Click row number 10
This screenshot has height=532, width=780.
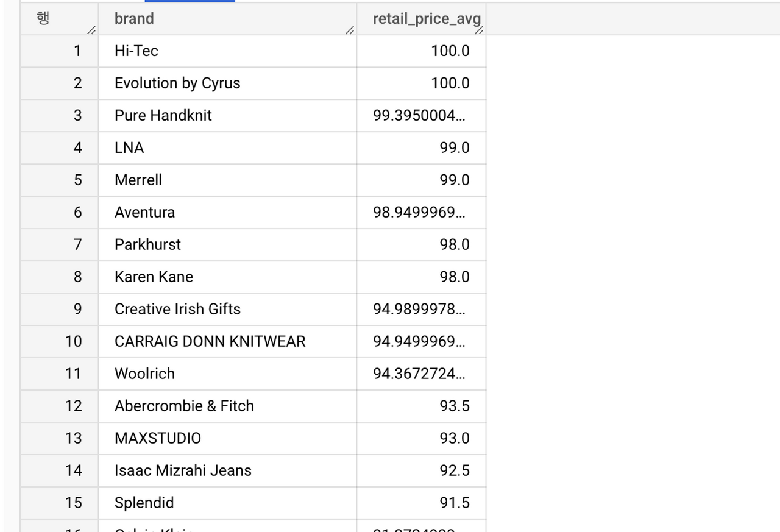[59, 342]
